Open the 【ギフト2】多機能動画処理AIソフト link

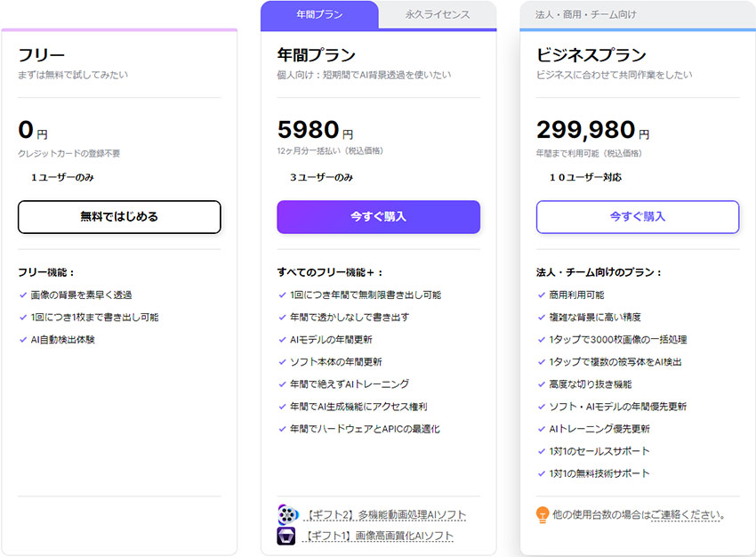(384, 515)
